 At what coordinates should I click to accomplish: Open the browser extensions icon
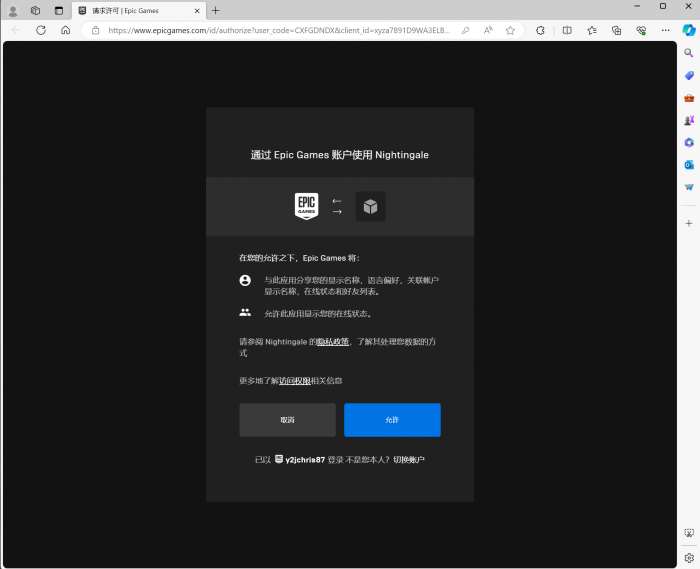(540, 30)
